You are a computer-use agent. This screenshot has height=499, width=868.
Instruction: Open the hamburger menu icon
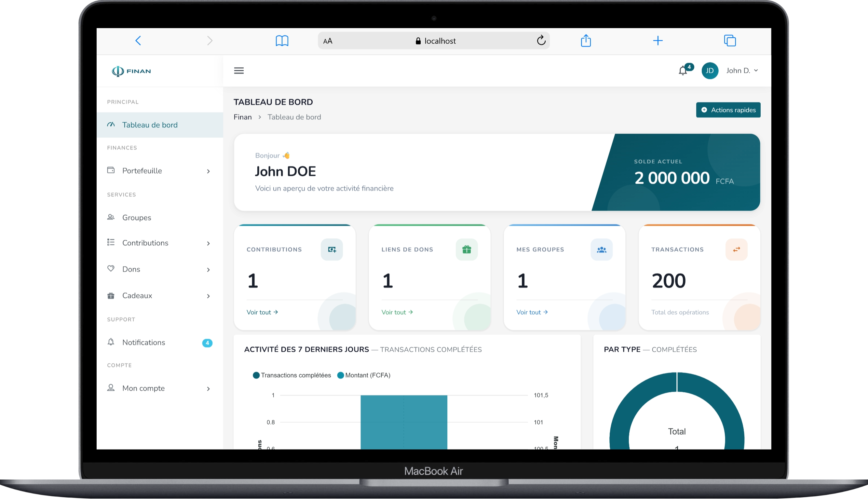(239, 71)
